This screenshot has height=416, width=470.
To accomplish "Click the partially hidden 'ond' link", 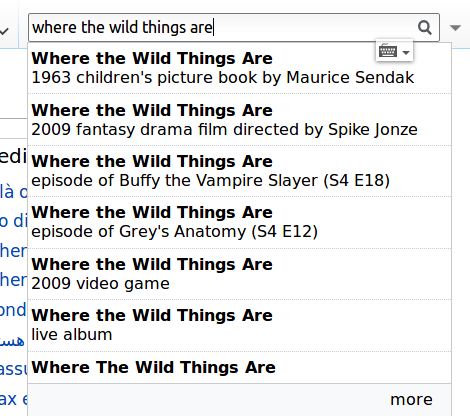I will coord(13,310).
